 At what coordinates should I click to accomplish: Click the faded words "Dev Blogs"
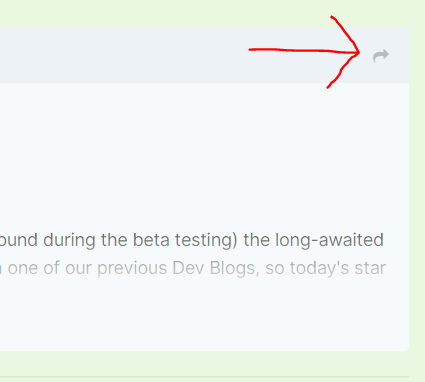pyautogui.click(x=215, y=268)
